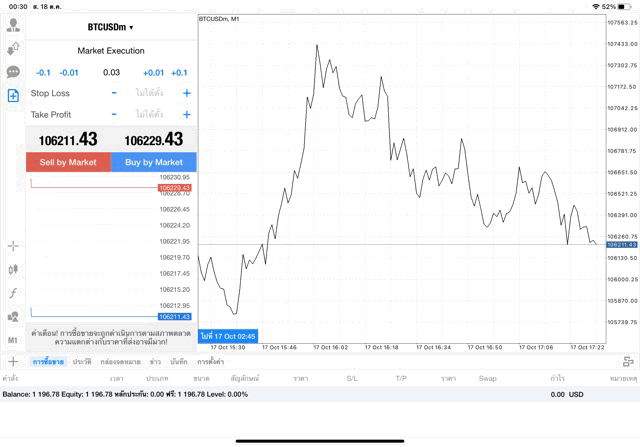Expand the BTCUSDm symbol dropdown

(x=110, y=27)
